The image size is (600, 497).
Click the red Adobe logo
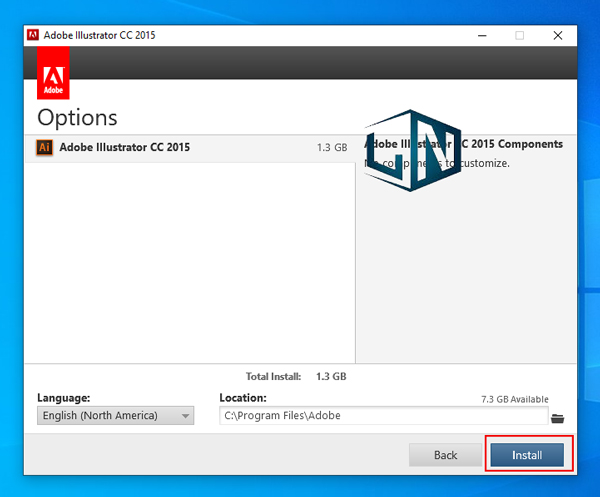(53, 73)
